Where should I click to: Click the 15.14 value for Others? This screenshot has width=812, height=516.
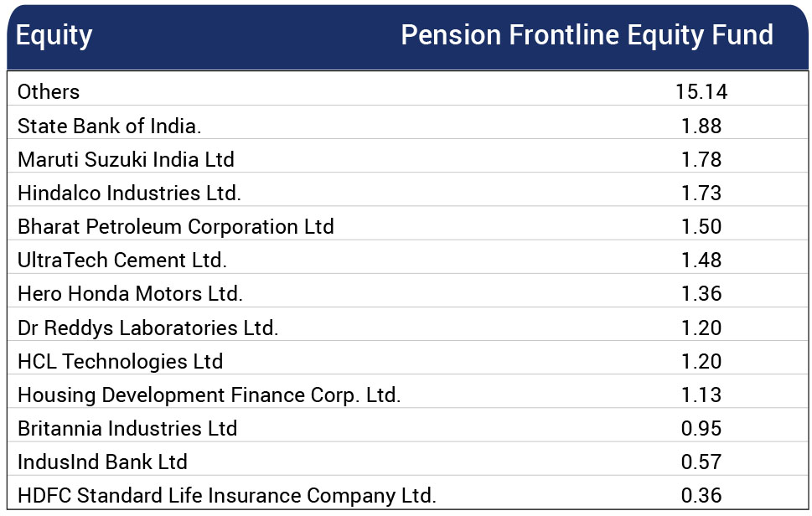[x=701, y=92]
